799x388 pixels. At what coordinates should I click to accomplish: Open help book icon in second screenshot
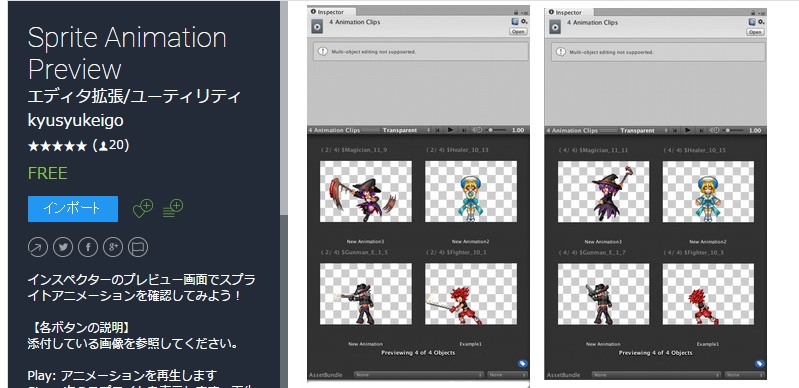753,22
